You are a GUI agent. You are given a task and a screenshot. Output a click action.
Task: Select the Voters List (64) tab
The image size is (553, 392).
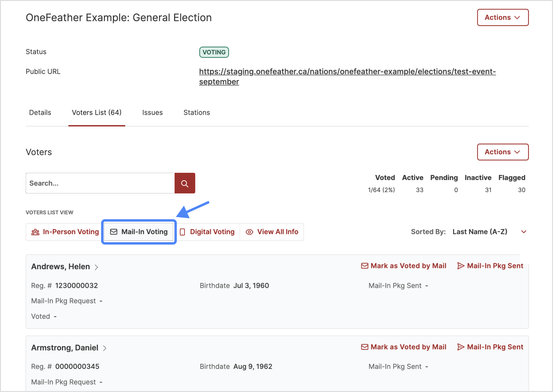coord(97,112)
